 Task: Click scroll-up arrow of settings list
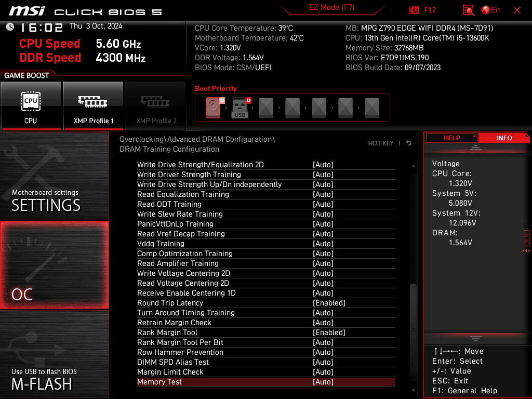(413, 166)
